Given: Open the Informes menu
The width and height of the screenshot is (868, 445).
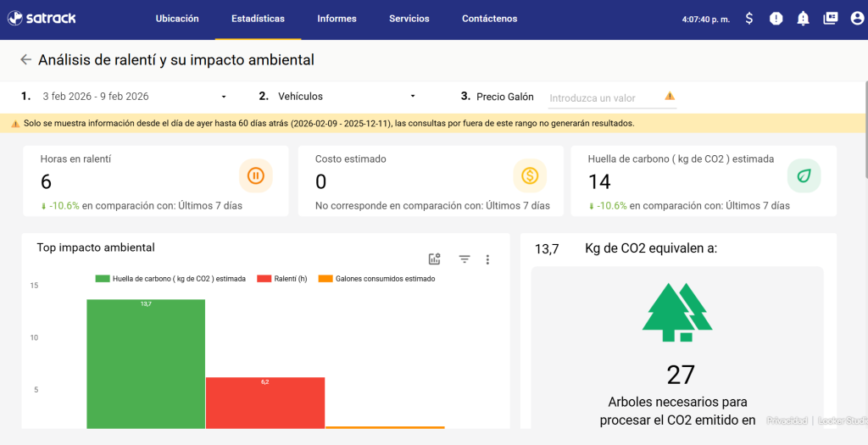Looking at the screenshot, I should 337,19.
